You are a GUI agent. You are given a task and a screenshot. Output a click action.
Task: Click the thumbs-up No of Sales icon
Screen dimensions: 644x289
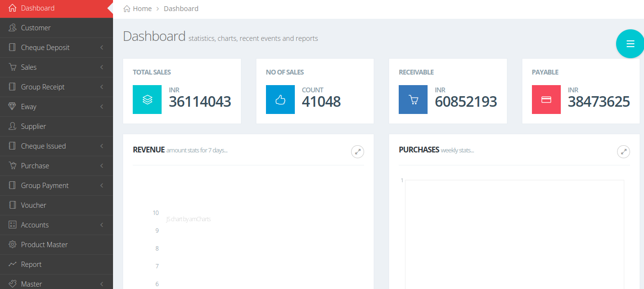(x=280, y=100)
